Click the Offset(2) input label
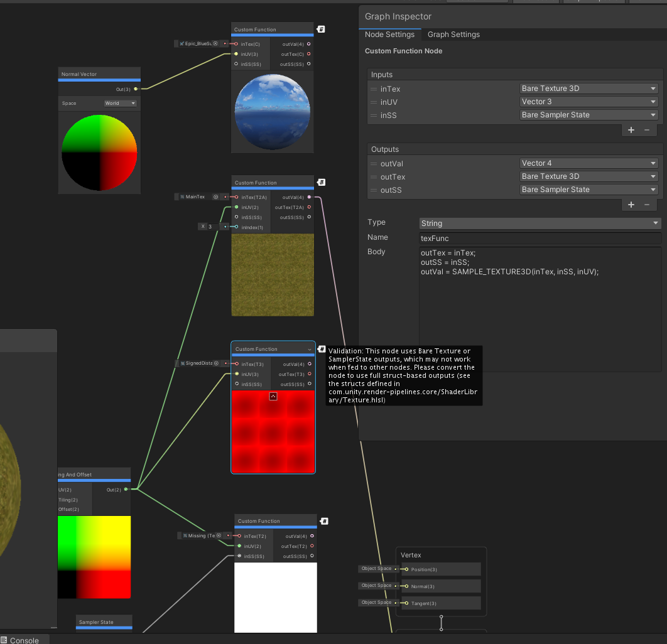The width and height of the screenshot is (667, 644). (x=68, y=509)
